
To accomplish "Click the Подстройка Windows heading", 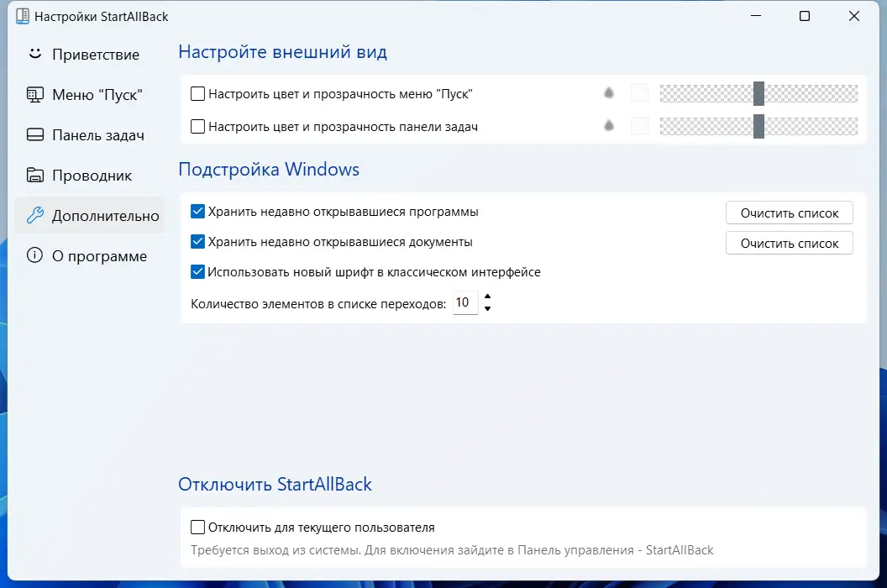I will [269, 169].
